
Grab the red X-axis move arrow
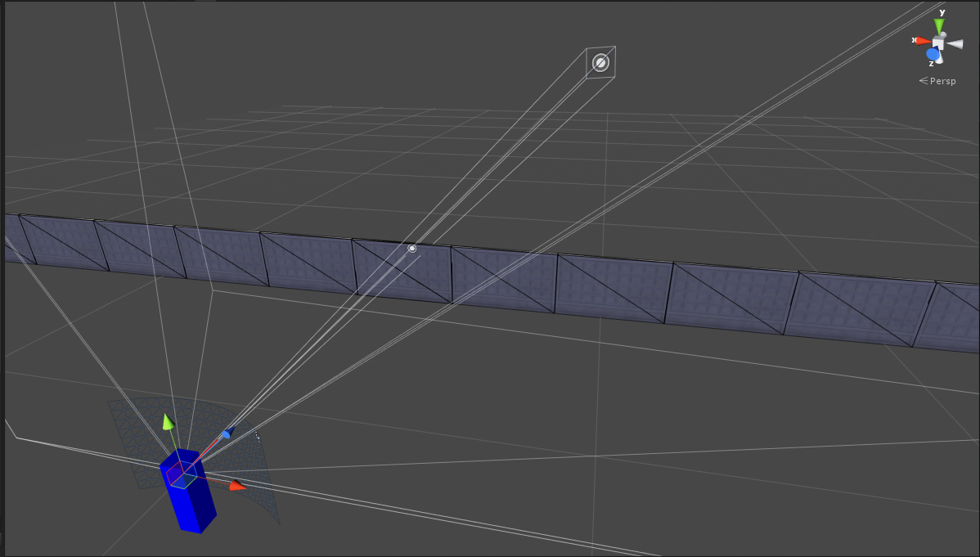(x=237, y=486)
